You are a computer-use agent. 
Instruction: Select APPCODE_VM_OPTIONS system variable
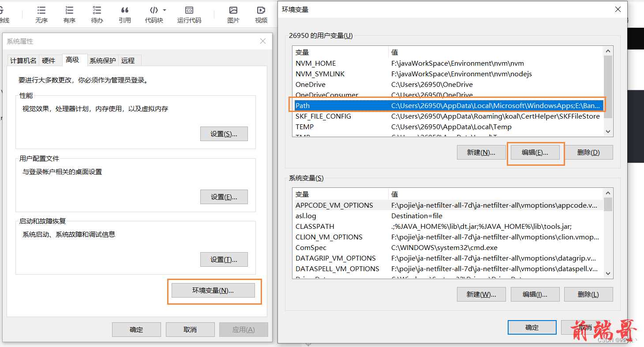pyautogui.click(x=448, y=205)
